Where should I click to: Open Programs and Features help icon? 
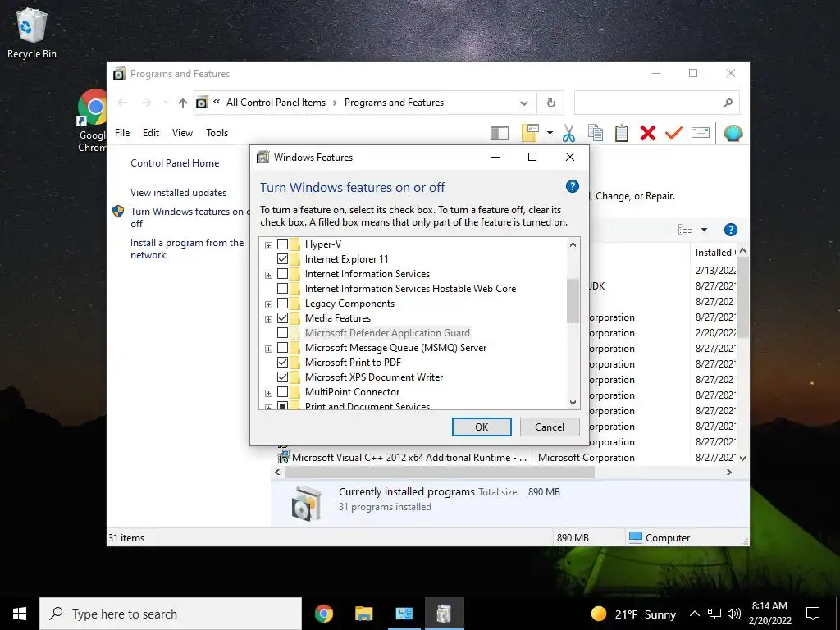coord(730,230)
